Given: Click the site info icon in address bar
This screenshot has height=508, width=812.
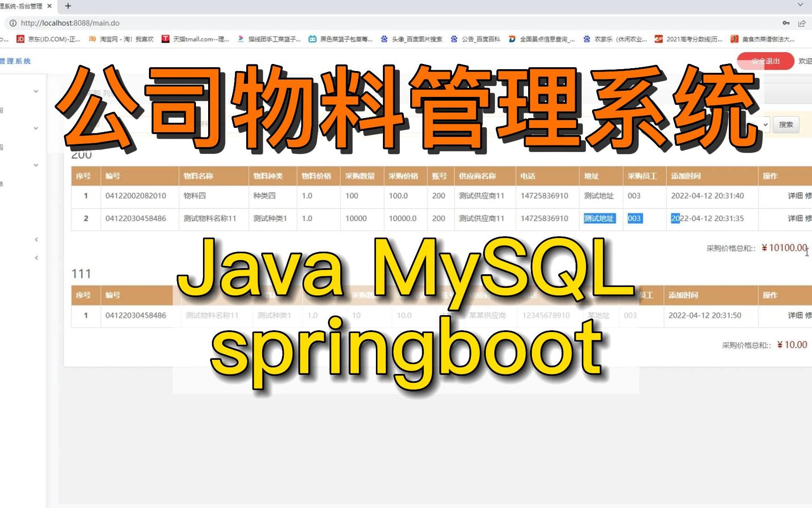Looking at the screenshot, I should (13, 23).
